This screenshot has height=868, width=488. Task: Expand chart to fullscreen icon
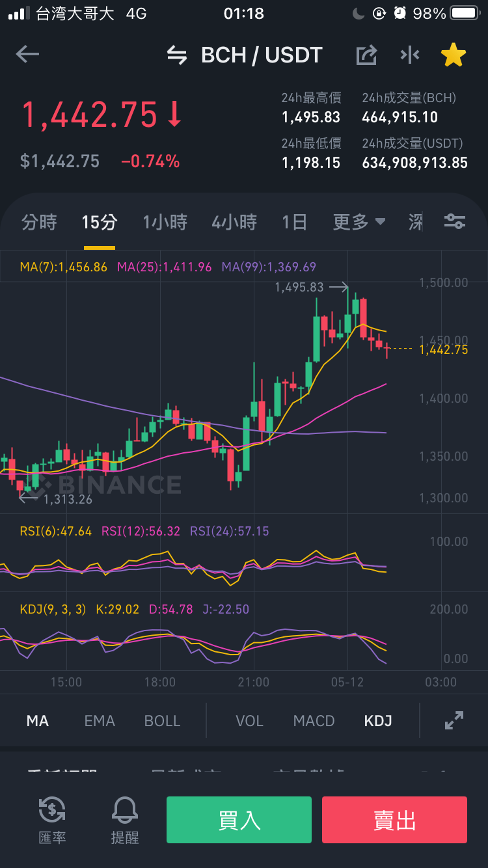(x=454, y=720)
